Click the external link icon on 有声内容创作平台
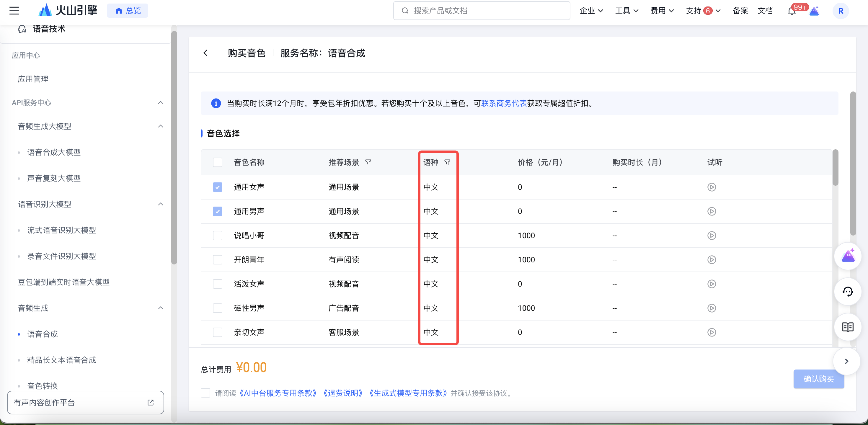Viewport: 868px width, 425px height. tap(151, 403)
